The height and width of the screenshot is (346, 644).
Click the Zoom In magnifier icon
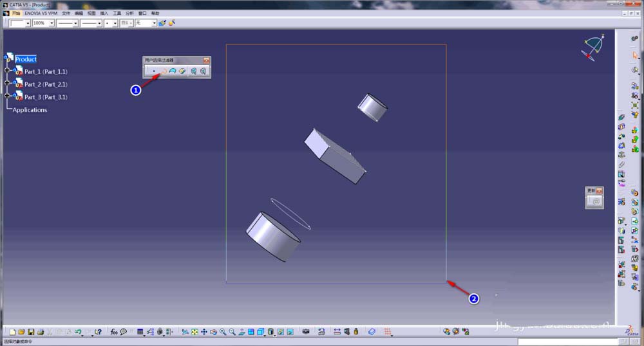(x=223, y=332)
